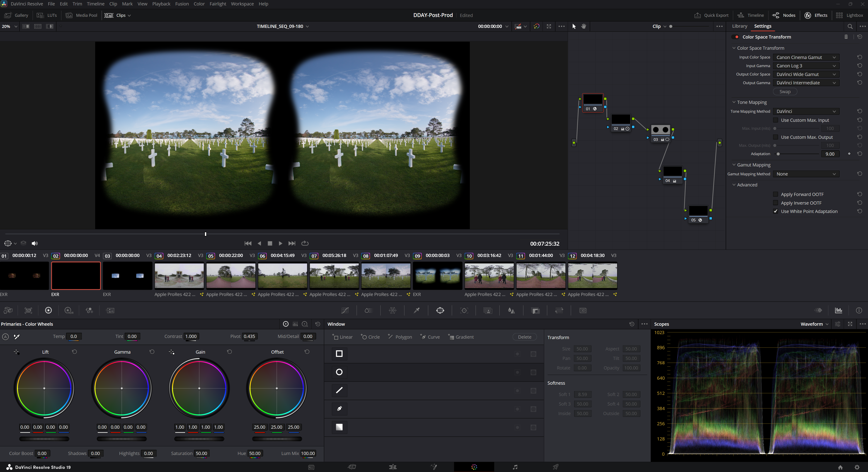Open the Fusion page icon
The image size is (868, 472).
click(x=434, y=467)
